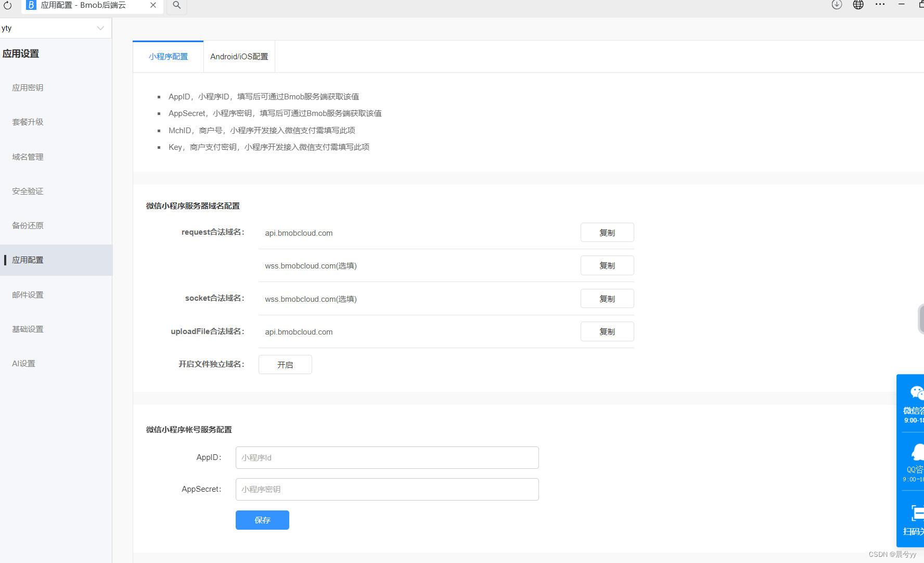Click the scan-code icon in floating panel
This screenshot has width=924, height=563.
(x=917, y=513)
